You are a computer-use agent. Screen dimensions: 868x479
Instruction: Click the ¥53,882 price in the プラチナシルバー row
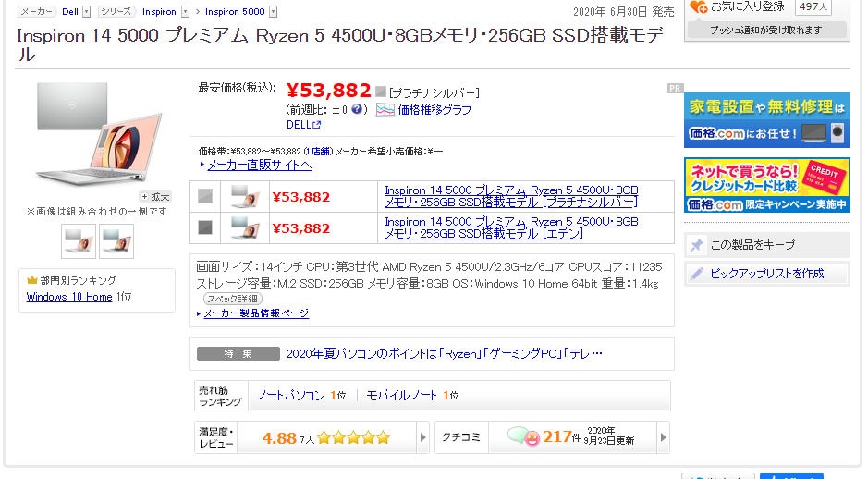pos(301,197)
